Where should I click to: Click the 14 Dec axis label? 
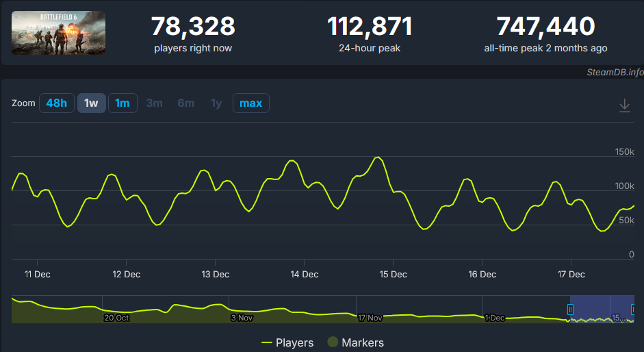pyautogui.click(x=305, y=275)
